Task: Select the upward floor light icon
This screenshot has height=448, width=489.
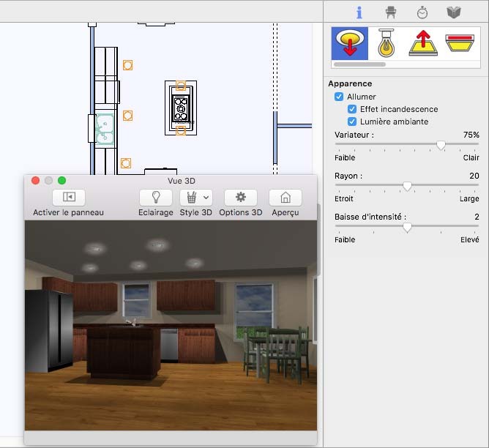Action: [x=424, y=43]
